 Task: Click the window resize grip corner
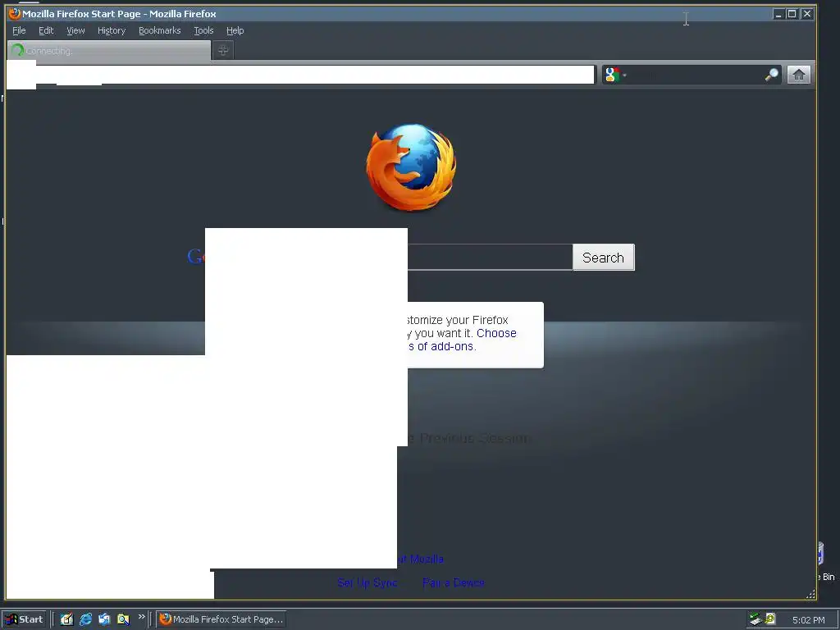(x=810, y=594)
